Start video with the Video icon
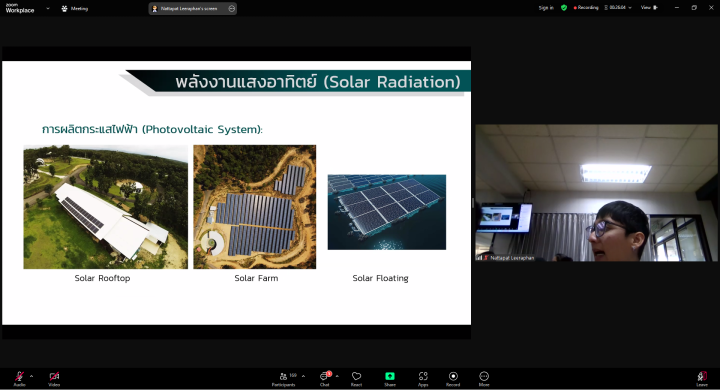Screen dimensions: 720x390 (54, 377)
